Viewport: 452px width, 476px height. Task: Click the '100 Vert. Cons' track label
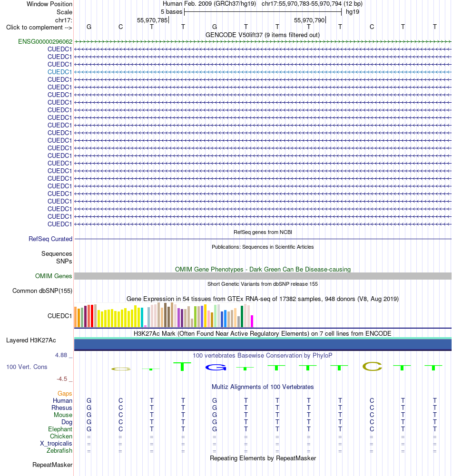pyautogui.click(x=27, y=367)
